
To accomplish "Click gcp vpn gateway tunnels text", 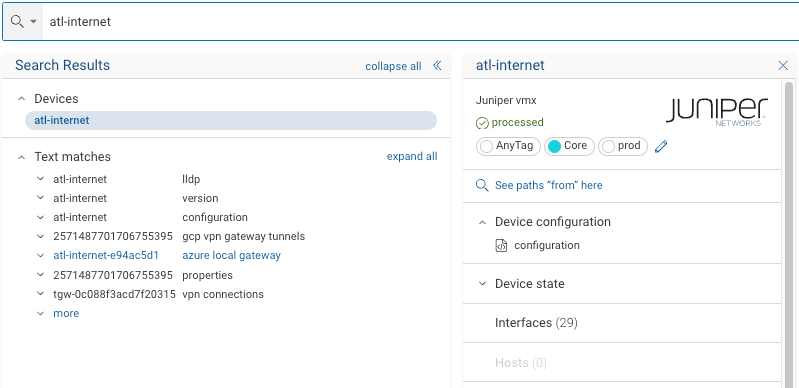I will pyautogui.click(x=244, y=237).
